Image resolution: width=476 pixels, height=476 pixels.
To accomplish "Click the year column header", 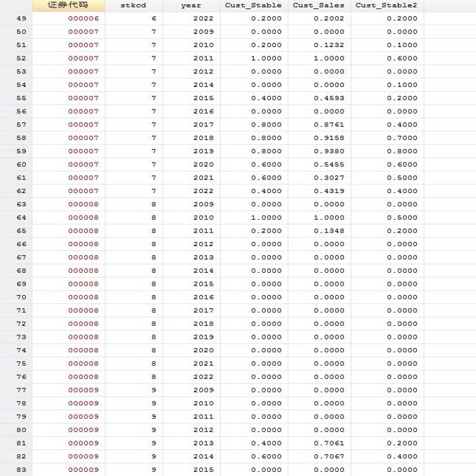I will [191, 5].
